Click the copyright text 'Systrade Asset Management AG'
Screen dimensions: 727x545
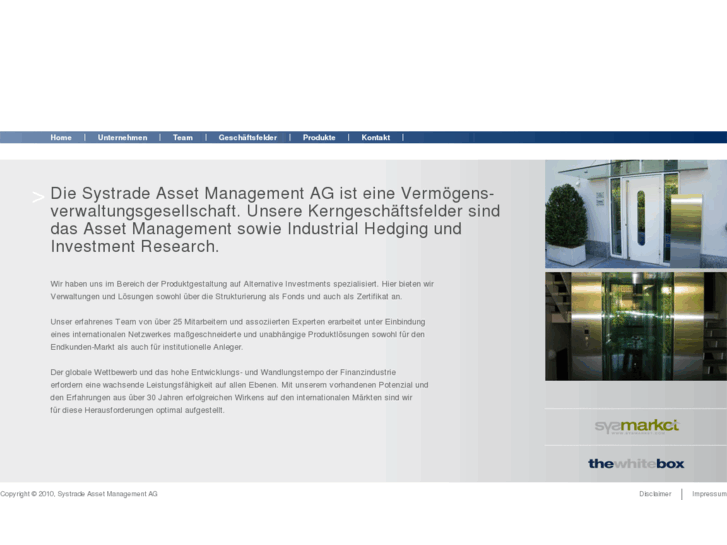point(108,494)
